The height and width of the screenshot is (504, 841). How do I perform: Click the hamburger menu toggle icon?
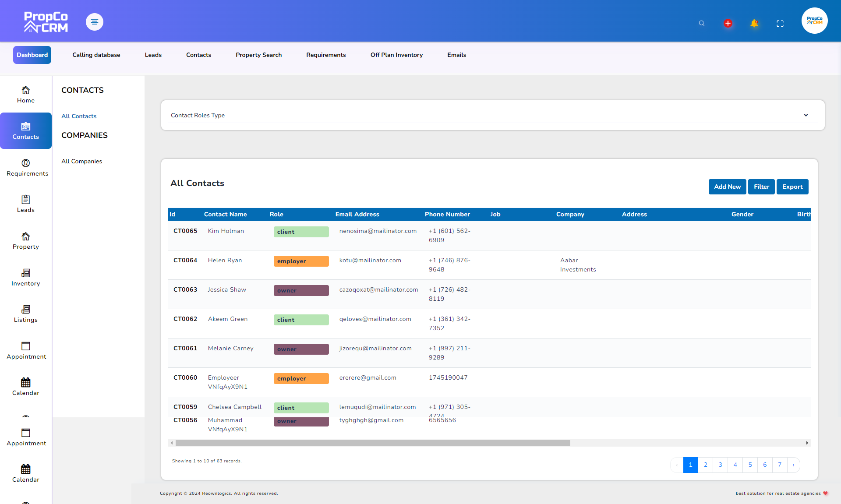tap(94, 22)
